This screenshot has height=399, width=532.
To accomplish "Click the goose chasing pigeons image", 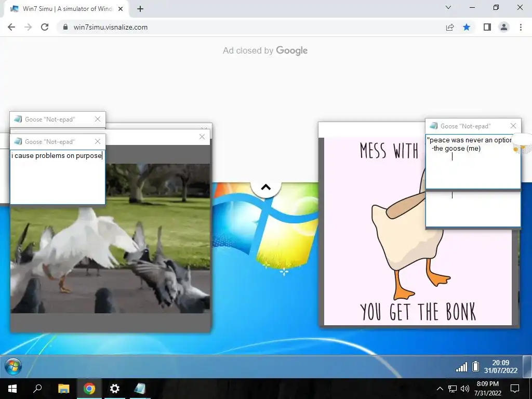I will click(x=110, y=238).
